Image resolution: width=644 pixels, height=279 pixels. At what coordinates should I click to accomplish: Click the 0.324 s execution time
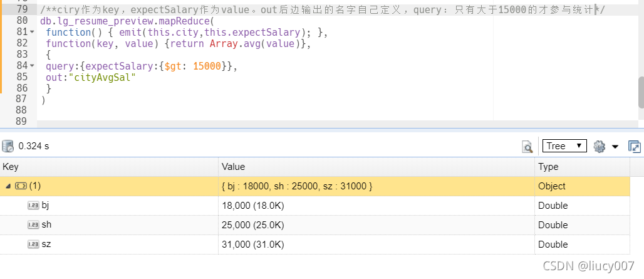tap(34, 146)
